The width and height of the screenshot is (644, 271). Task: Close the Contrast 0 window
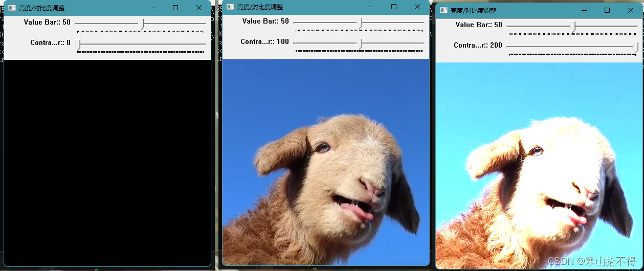(199, 8)
